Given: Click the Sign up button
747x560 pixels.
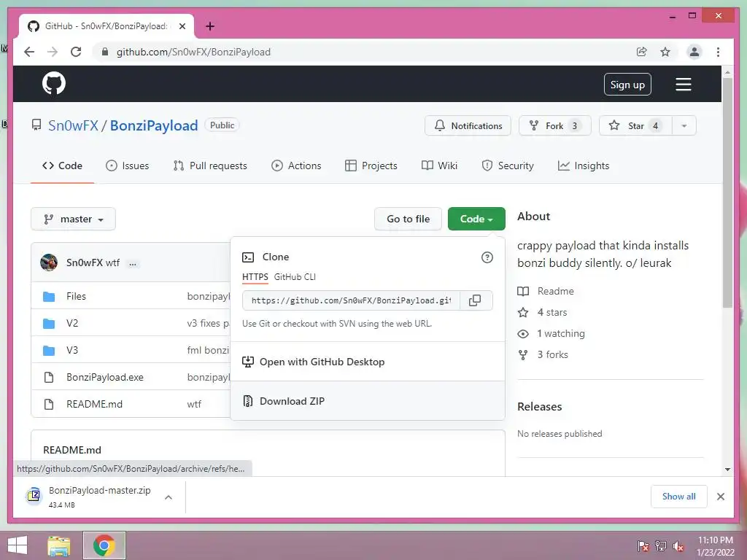Looking at the screenshot, I should 627,85.
